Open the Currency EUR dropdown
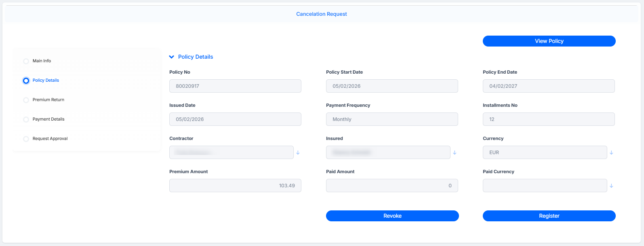The image size is (644, 246). point(545,153)
